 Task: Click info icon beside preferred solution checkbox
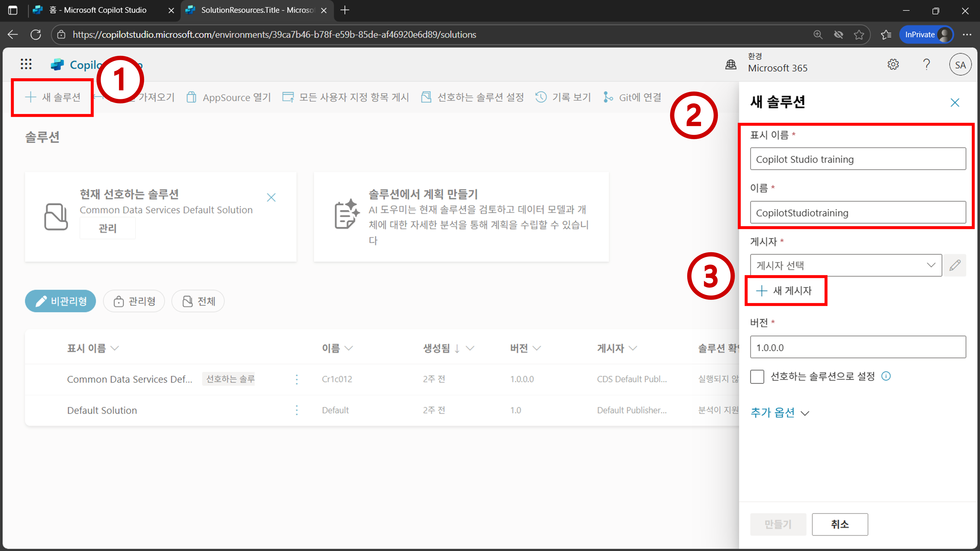point(886,376)
